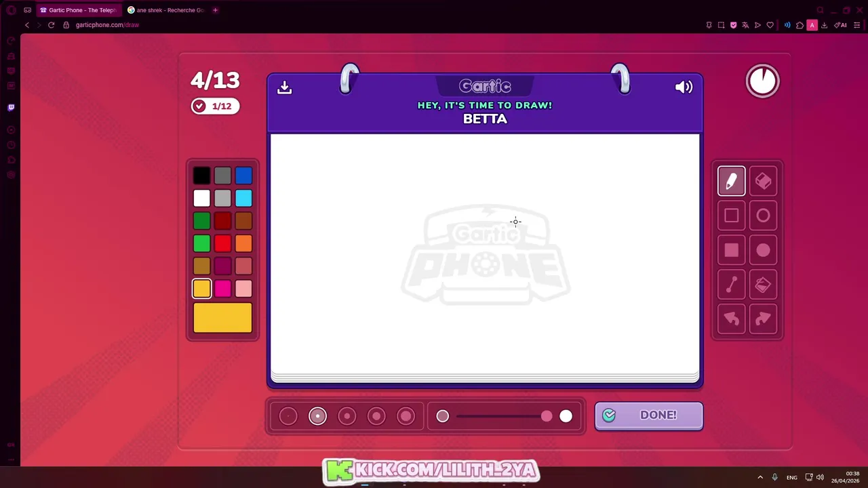Pick the dark green color swatch
The image size is (868, 488).
tap(201, 221)
